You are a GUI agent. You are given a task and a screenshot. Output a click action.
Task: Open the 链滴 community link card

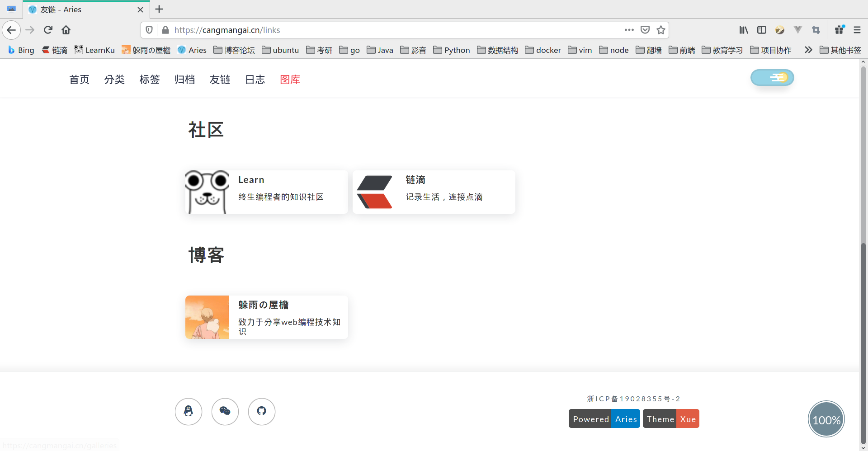[x=434, y=192]
